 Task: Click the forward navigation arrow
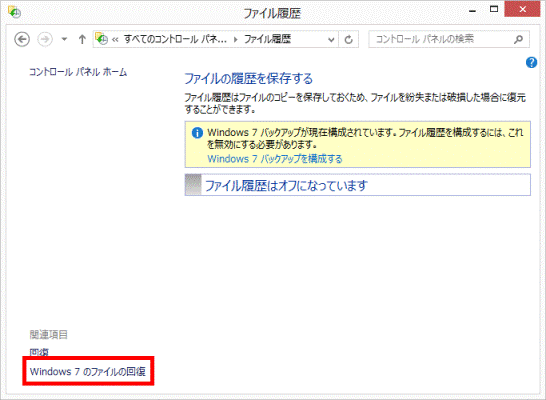(45, 39)
